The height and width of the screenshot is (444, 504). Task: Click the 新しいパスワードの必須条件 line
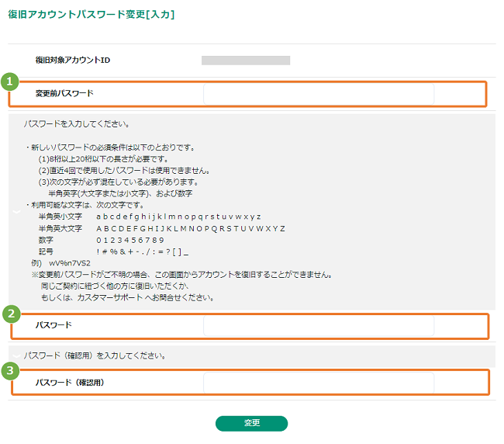point(111,147)
